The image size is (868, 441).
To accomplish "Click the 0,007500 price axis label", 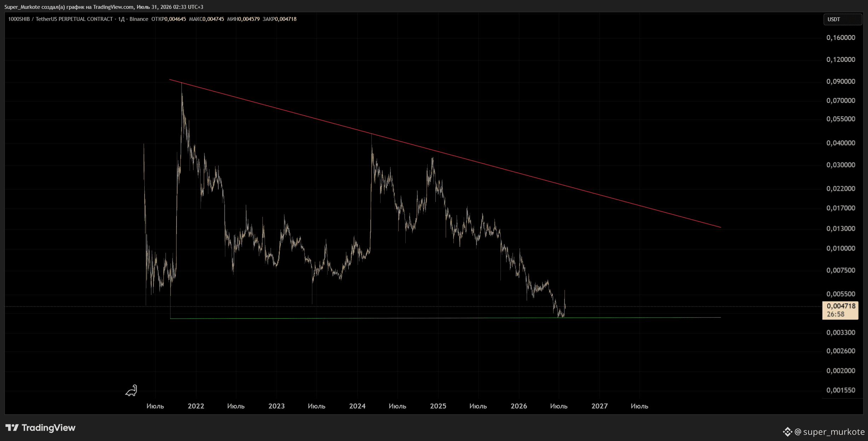I will (841, 271).
